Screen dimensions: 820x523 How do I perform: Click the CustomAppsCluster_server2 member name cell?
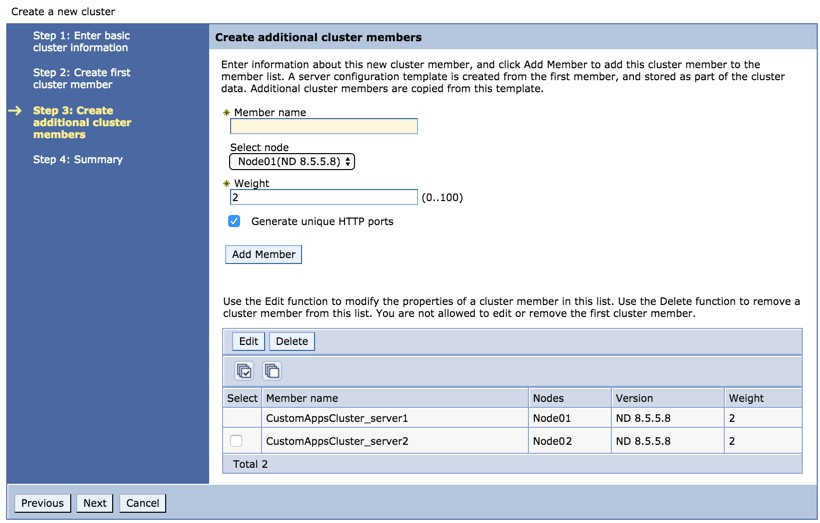[x=337, y=441]
